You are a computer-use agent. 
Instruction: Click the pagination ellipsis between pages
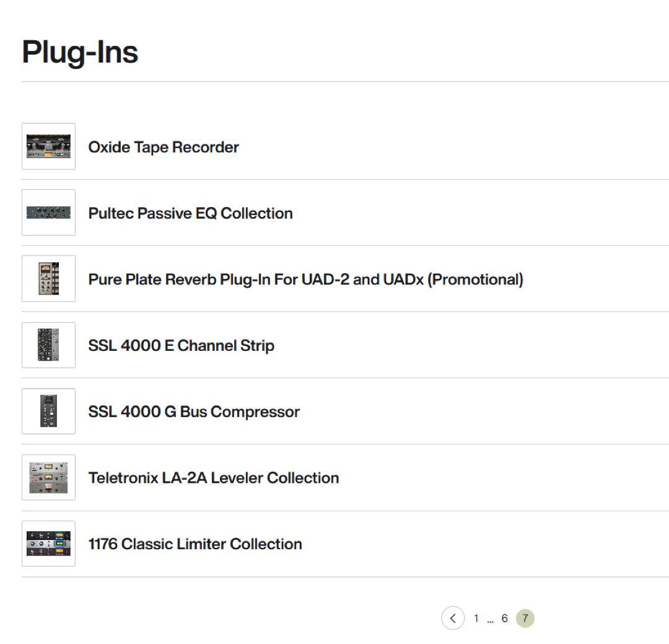490,619
